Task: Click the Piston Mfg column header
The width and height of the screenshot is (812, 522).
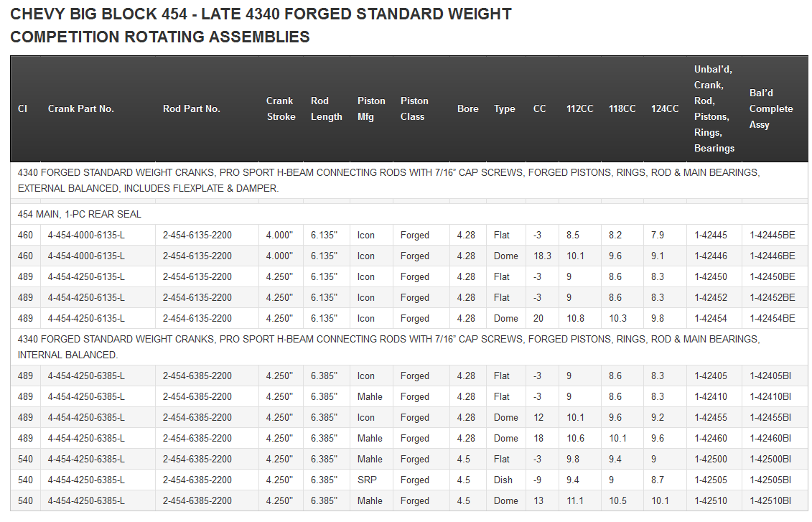Action: click(371, 109)
